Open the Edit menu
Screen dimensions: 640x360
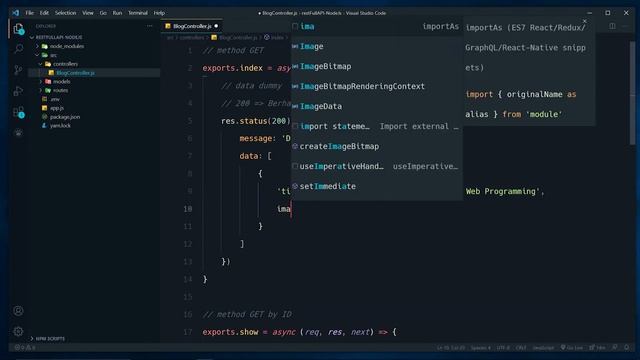click(x=44, y=13)
